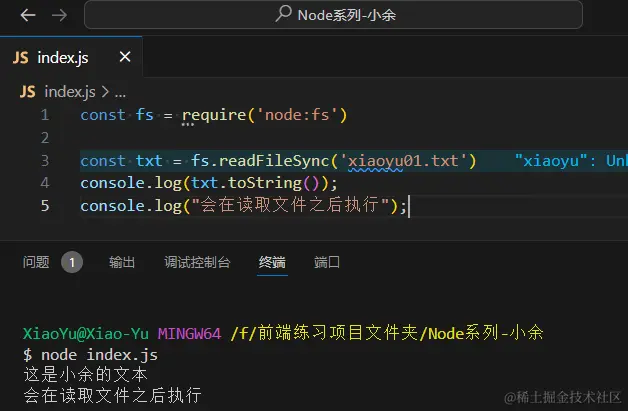The width and height of the screenshot is (628, 411).
Task: Click line number 5 in the gutter
Action: coord(45,206)
